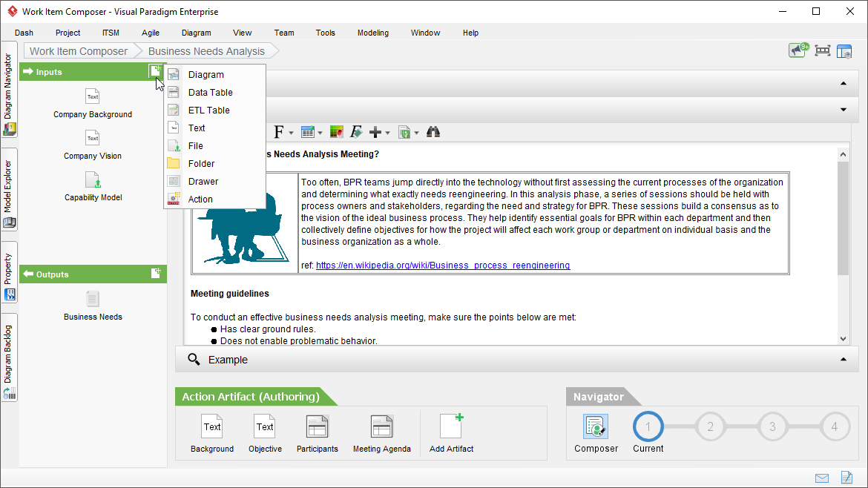
Task: Open the Project menu
Action: (68, 33)
